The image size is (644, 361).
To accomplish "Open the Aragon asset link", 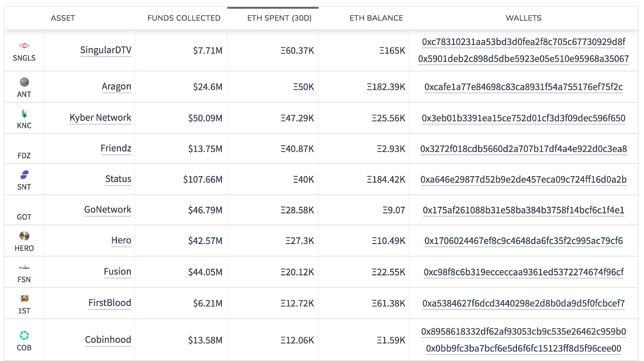I will pos(116,87).
